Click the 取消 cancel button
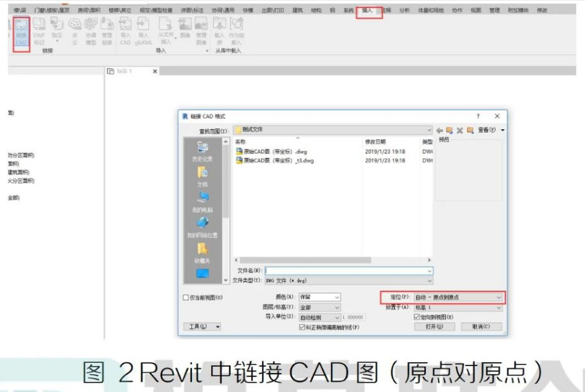 point(481,327)
